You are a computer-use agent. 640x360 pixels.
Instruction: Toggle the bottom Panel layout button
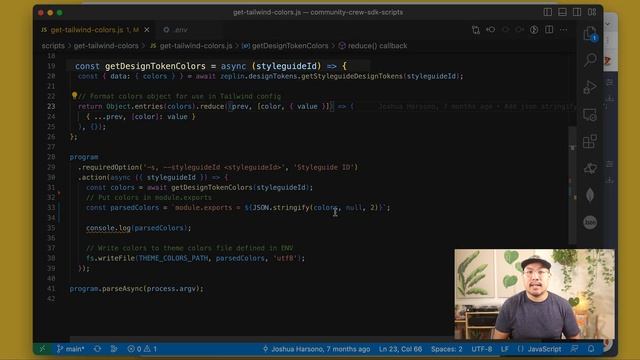[x=562, y=12]
